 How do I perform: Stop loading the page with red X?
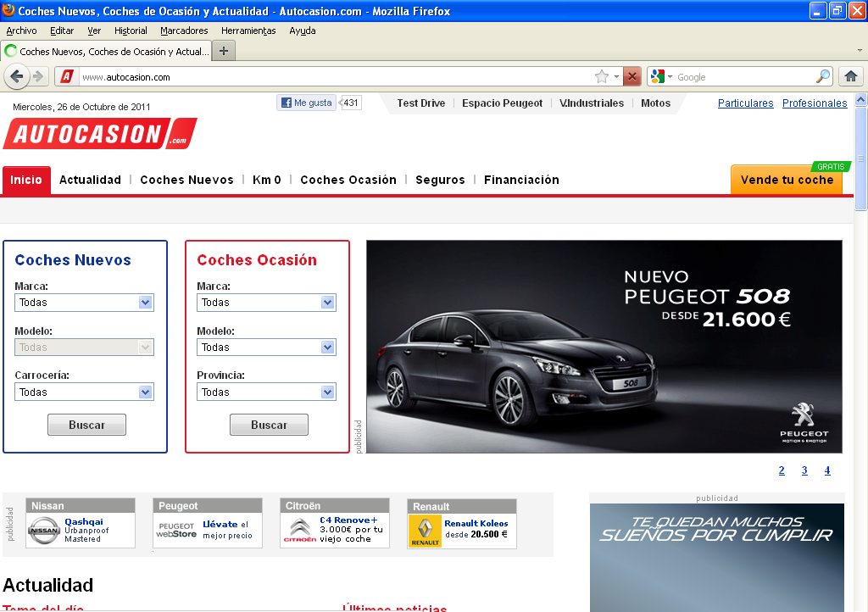(632, 76)
